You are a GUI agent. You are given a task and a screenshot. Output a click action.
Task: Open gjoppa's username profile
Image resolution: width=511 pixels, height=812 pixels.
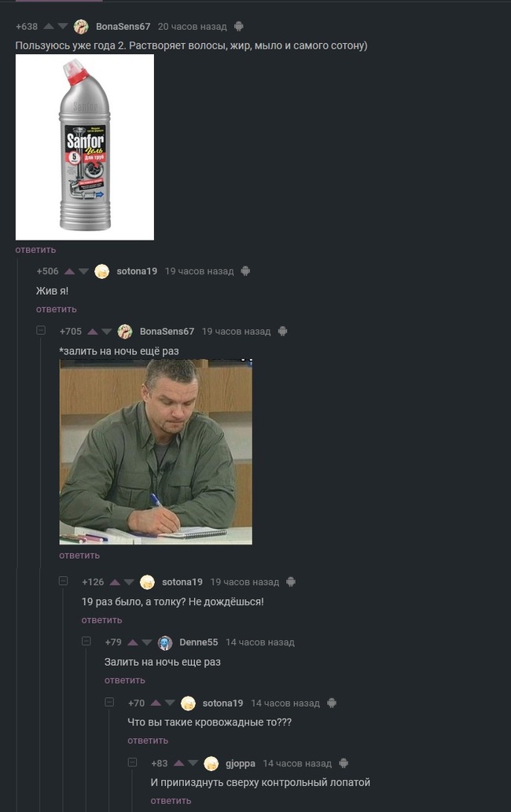click(241, 763)
